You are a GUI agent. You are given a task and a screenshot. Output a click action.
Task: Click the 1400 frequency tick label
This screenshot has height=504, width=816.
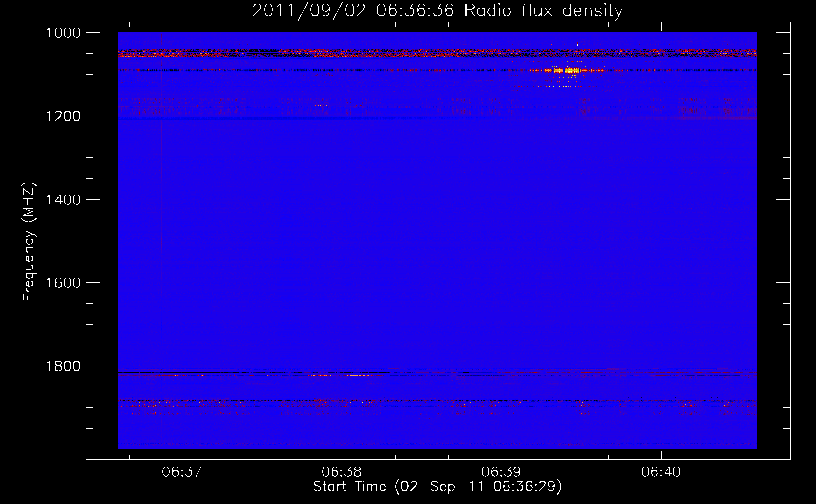pos(63,200)
